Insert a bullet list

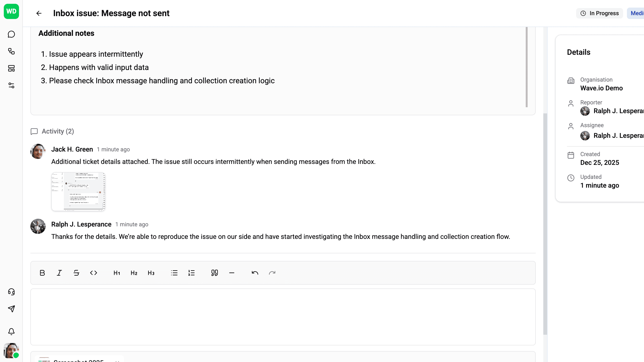coord(174,273)
